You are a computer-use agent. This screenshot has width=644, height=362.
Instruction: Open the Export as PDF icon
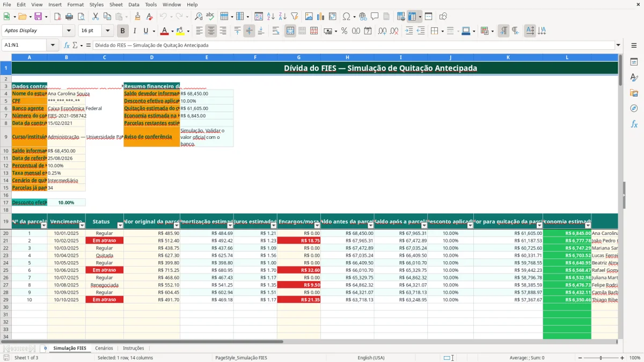pos(57,17)
